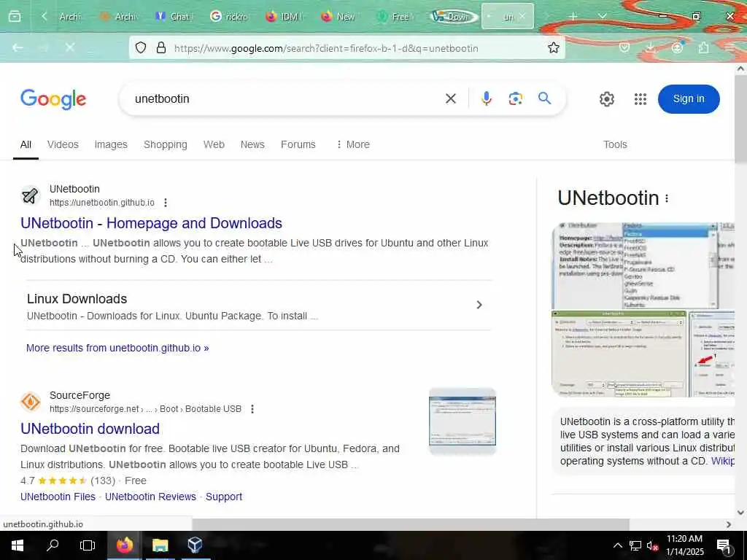Viewport: 747px width, 560px height.
Task: Click the address bar URL
Action: [326, 48]
